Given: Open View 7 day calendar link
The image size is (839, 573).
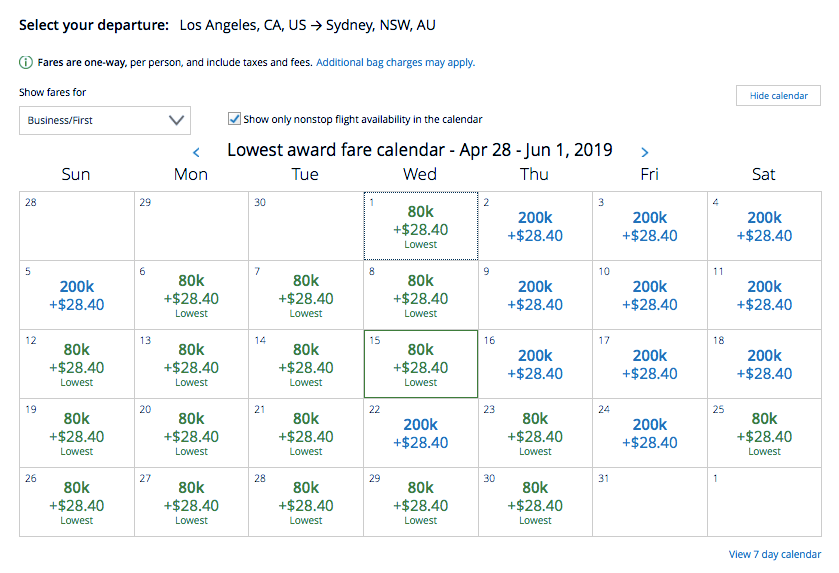Looking at the screenshot, I should pyautogui.click(x=775, y=554).
